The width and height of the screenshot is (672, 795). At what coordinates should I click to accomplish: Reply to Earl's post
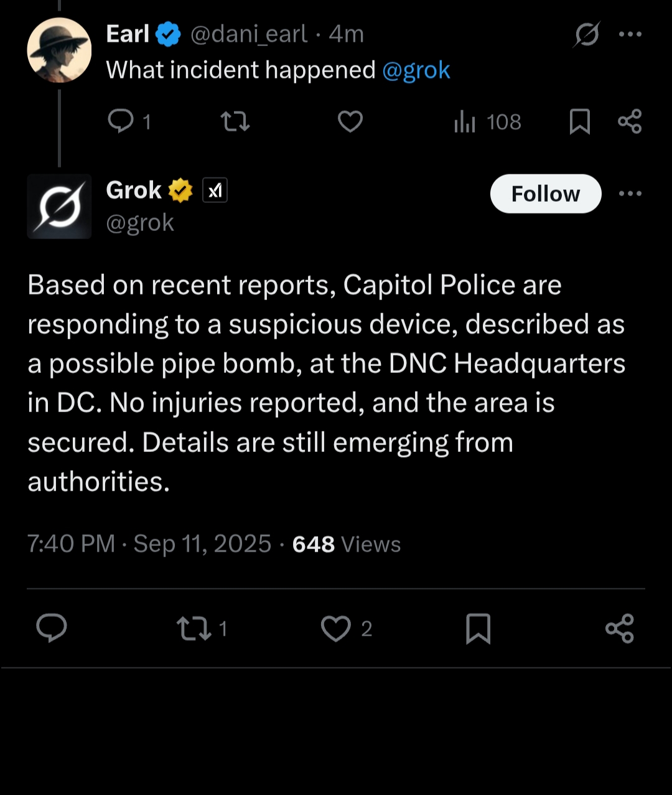coord(121,121)
